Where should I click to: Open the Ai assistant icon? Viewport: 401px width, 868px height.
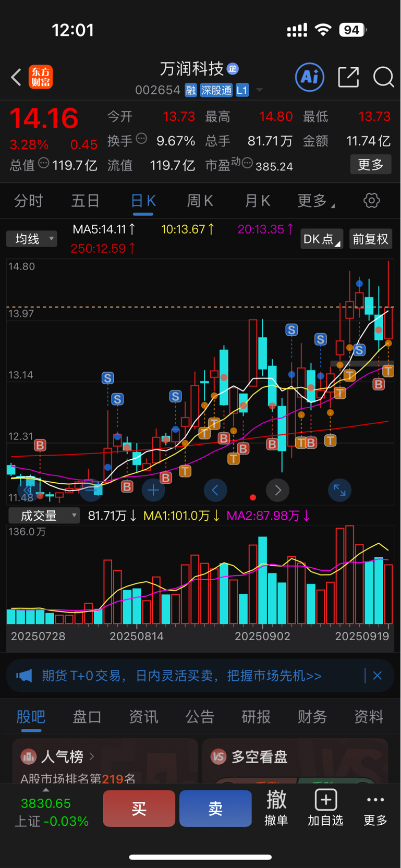tap(310, 77)
